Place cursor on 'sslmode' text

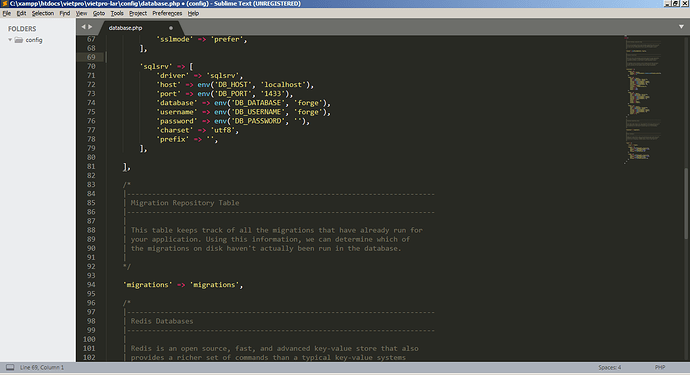175,39
